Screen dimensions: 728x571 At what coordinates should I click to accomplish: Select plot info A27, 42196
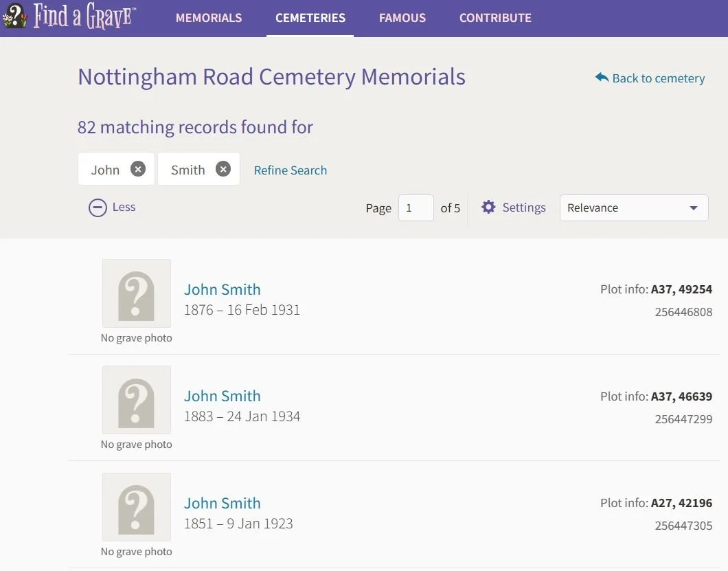(x=681, y=503)
